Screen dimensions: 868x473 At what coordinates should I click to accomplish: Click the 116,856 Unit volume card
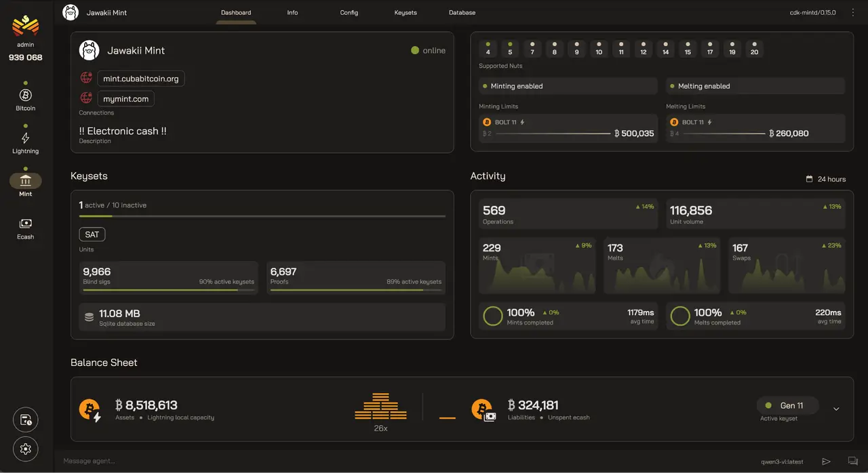(x=755, y=214)
